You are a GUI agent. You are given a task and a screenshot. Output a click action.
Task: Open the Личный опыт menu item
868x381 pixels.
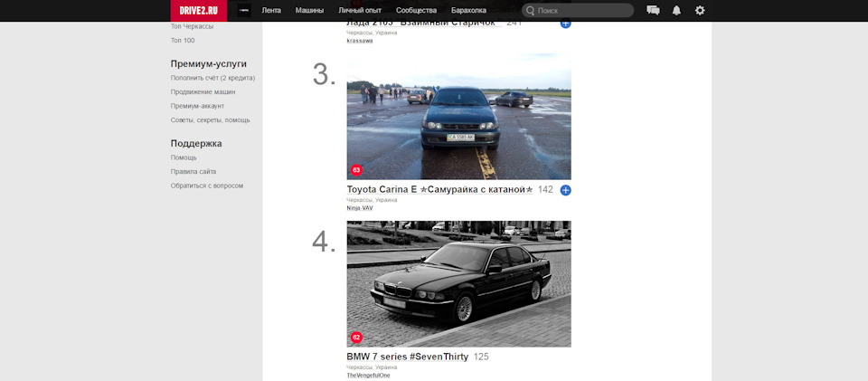click(360, 11)
